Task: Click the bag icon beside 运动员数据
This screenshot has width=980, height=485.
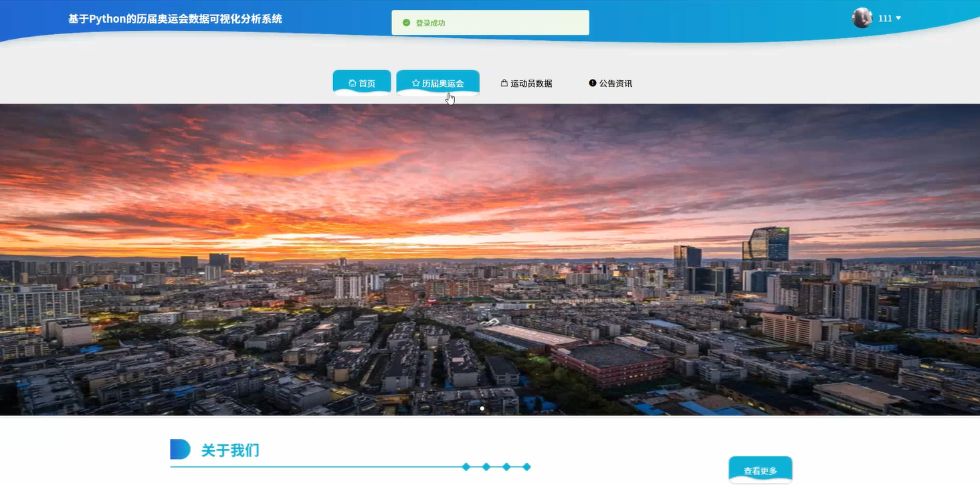Action: click(x=504, y=83)
